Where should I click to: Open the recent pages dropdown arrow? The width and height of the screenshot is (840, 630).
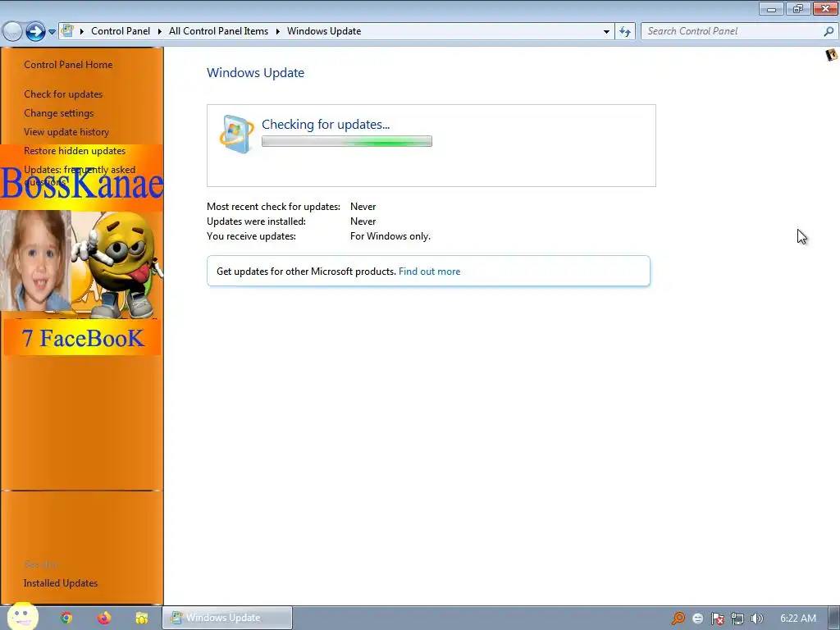point(52,32)
